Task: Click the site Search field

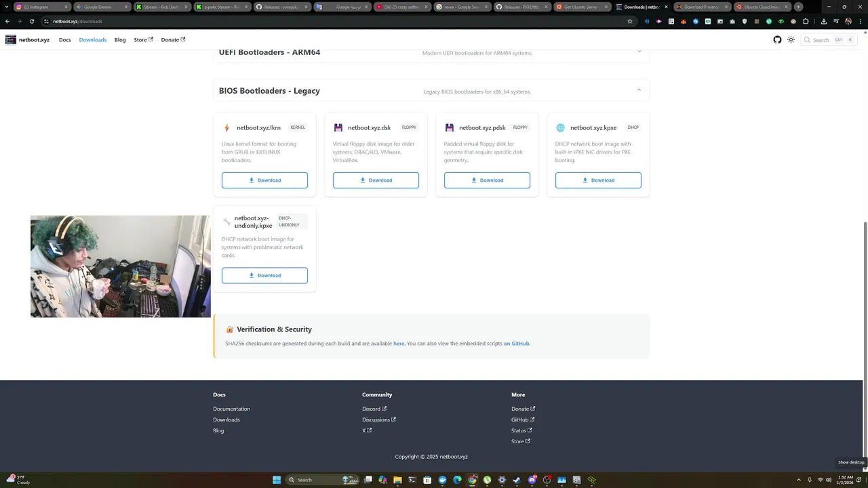Action: [x=829, y=40]
